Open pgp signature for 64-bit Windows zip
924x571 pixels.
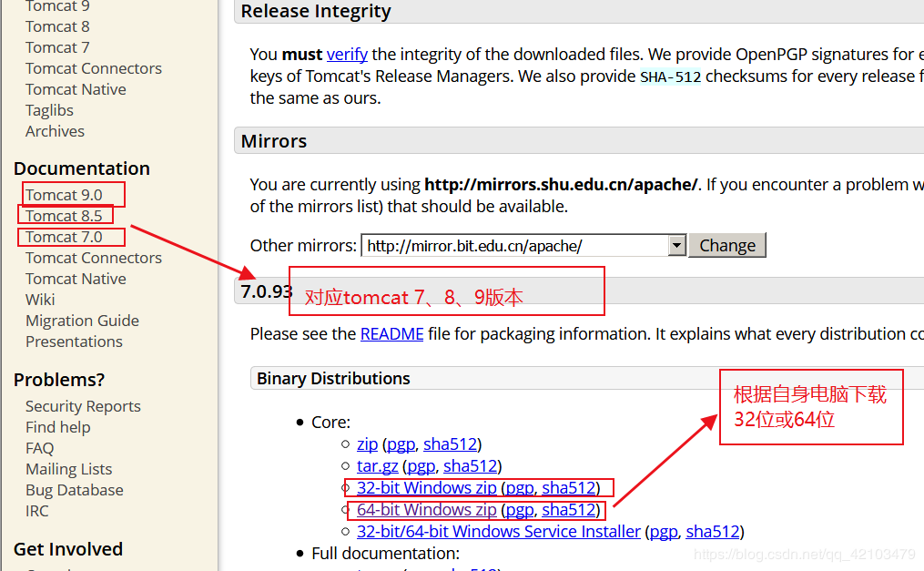tap(519, 510)
